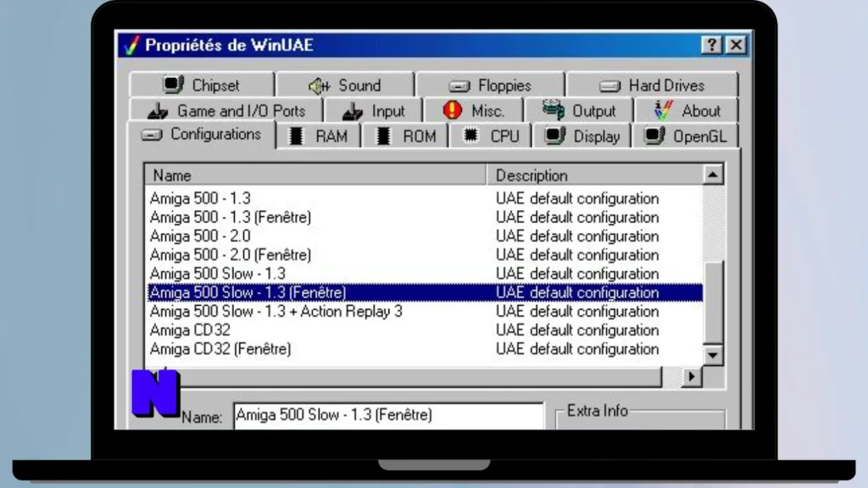Viewport: 868px width, 488px height.
Task: Switch to the Hard Drives tab
Action: (x=652, y=86)
